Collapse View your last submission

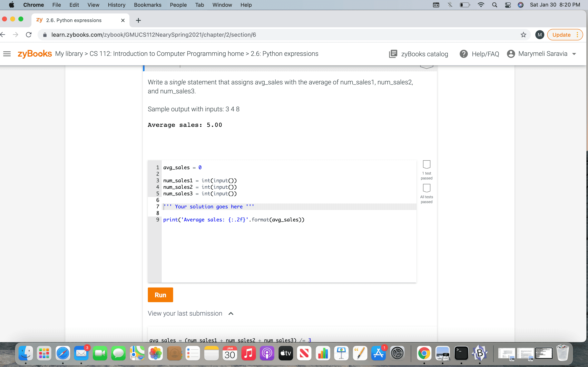click(231, 313)
